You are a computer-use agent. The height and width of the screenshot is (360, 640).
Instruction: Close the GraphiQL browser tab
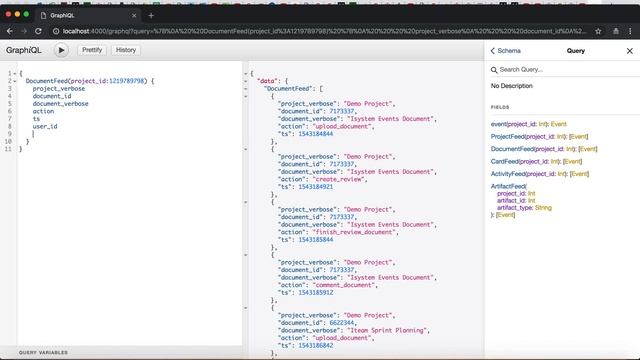(x=134, y=16)
